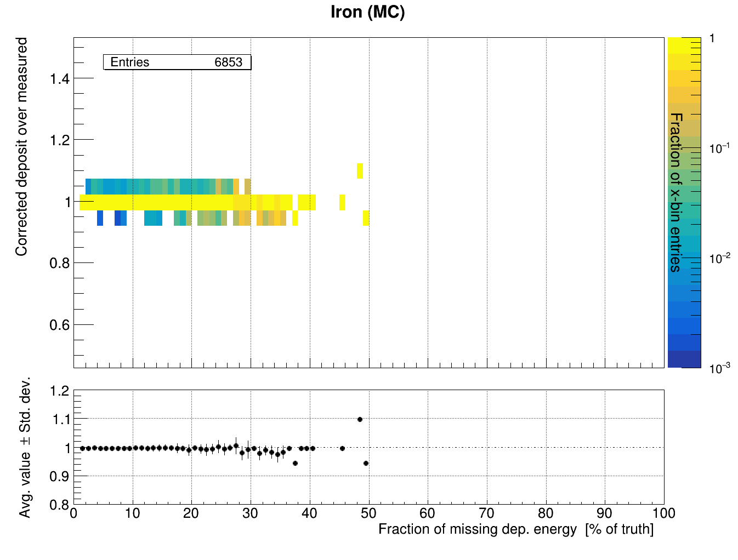Click the 50 label on the x-axis
Image resolution: width=738 pixels, height=560 pixels.
click(368, 513)
